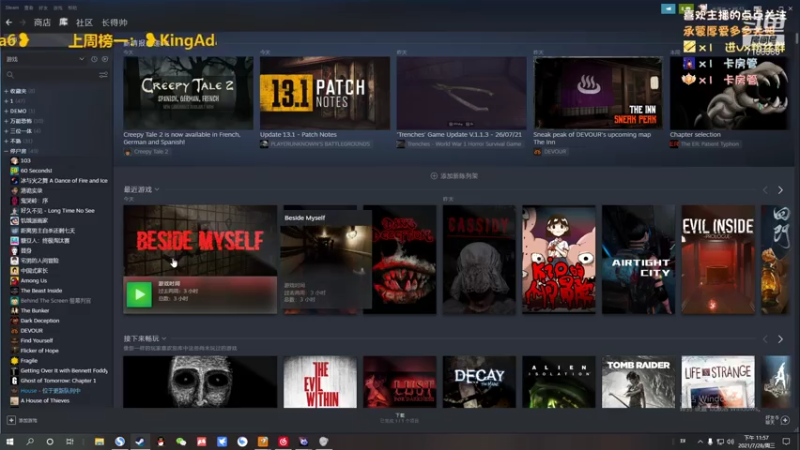Switch to the 社区 tab
This screenshot has height=450, width=800.
[x=84, y=22]
